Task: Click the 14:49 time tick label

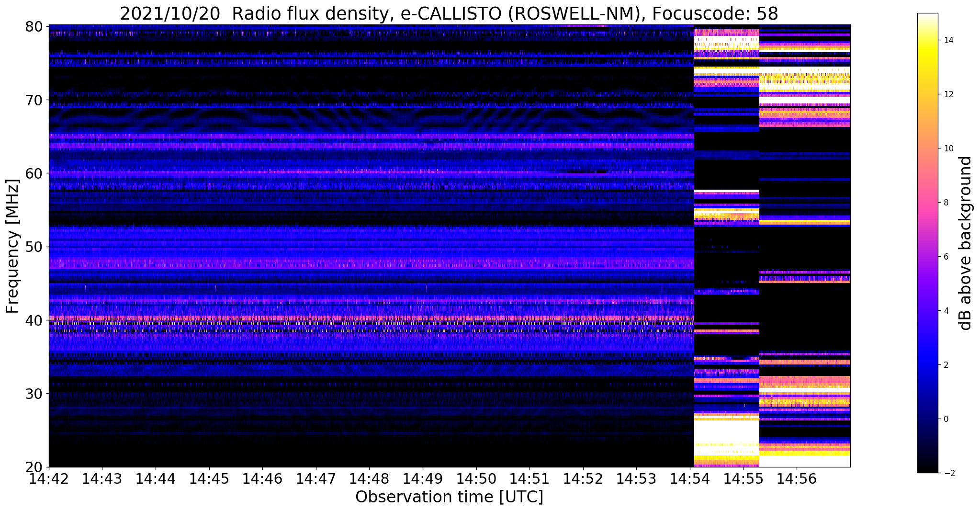Action: click(423, 478)
